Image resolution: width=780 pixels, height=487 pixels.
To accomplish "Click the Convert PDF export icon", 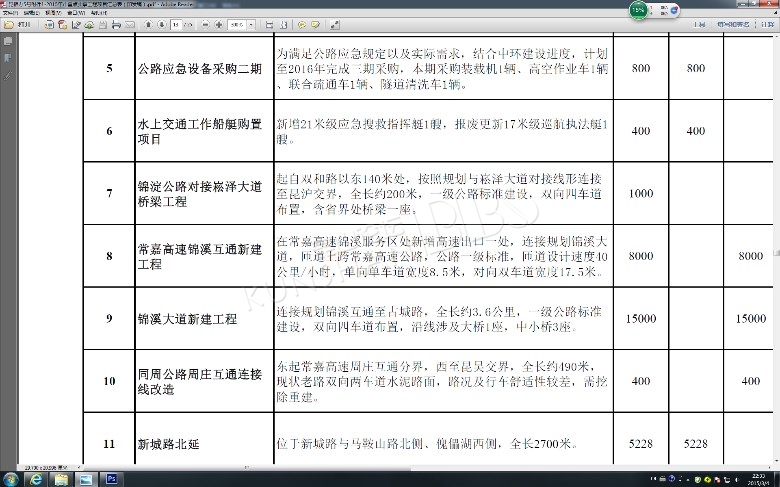I will pyautogui.click(x=63, y=24).
